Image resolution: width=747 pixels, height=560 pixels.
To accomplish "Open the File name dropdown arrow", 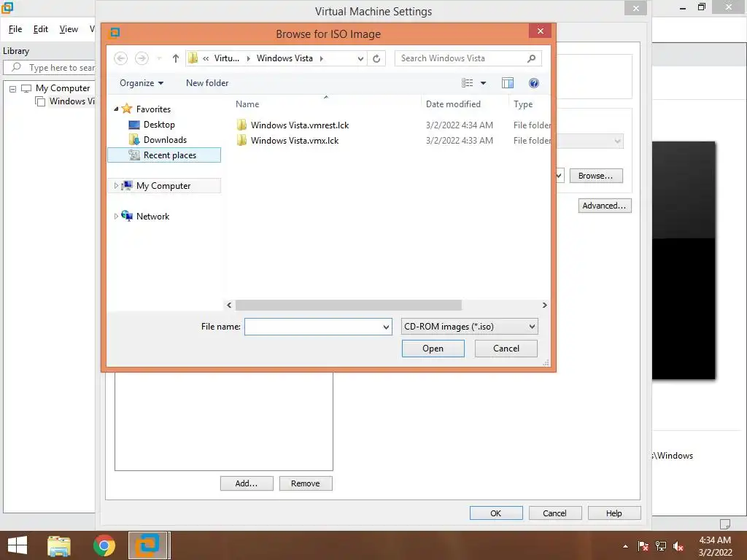I will [x=386, y=327].
